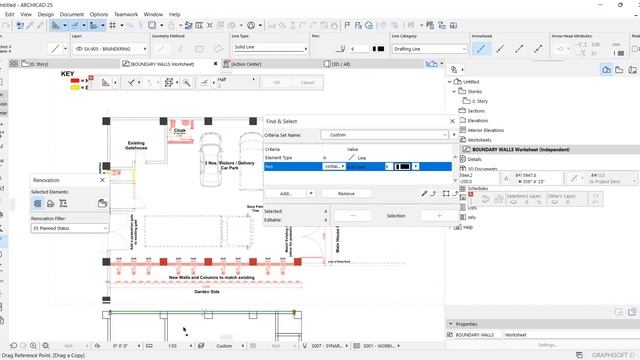Open the Details item in Navigator

[x=474, y=159]
